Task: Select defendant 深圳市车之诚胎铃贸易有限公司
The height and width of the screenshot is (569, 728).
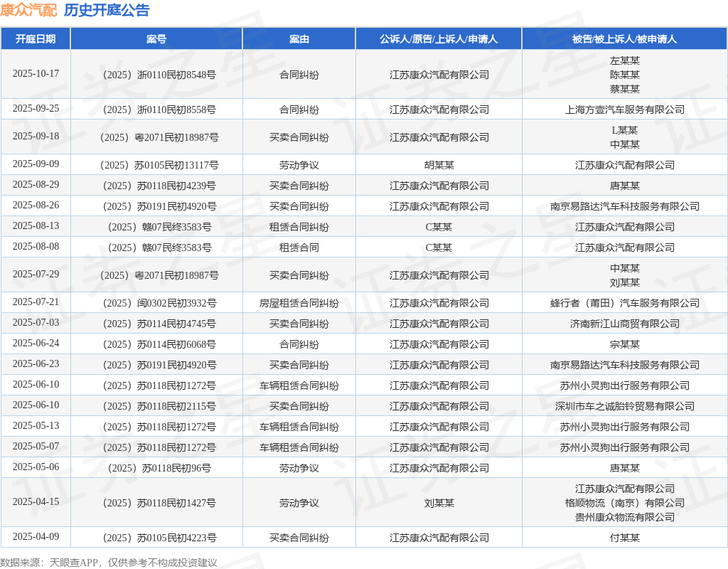Action: (x=624, y=406)
